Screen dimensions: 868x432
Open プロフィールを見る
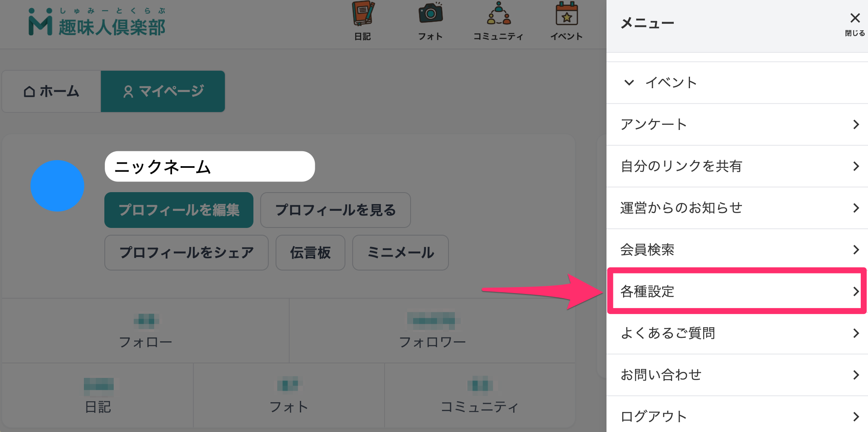(336, 210)
